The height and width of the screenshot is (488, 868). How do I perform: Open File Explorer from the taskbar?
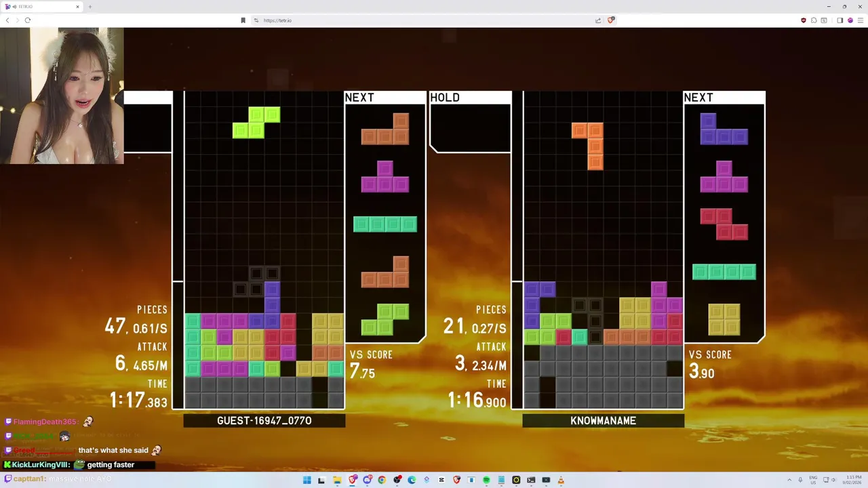[x=336, y=480]
